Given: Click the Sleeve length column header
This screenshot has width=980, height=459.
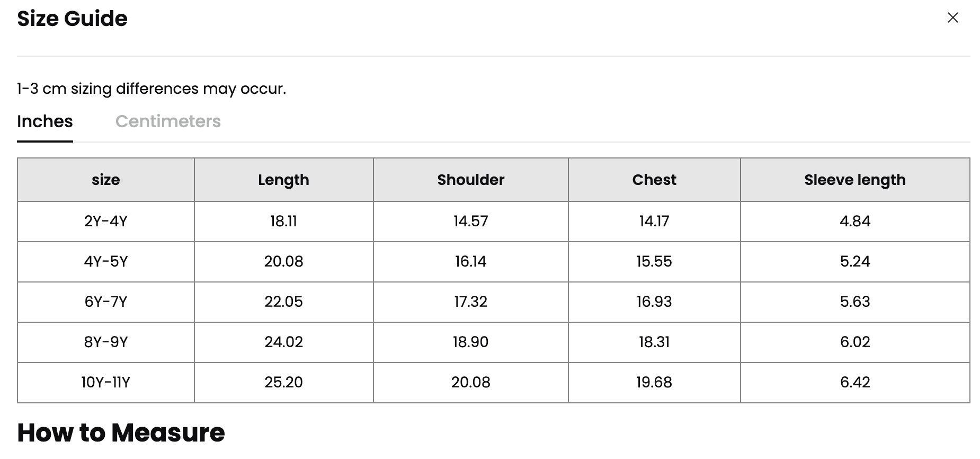Looking at the screenshot, I should point(854,180).
